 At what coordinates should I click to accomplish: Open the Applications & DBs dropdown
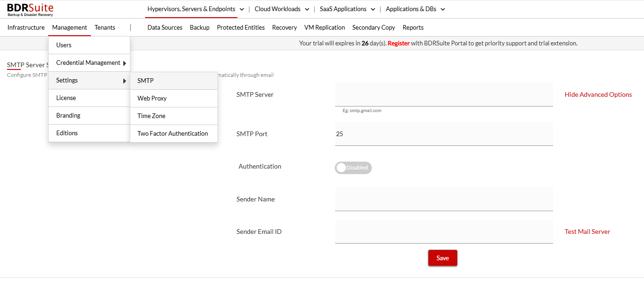point(415,9)
